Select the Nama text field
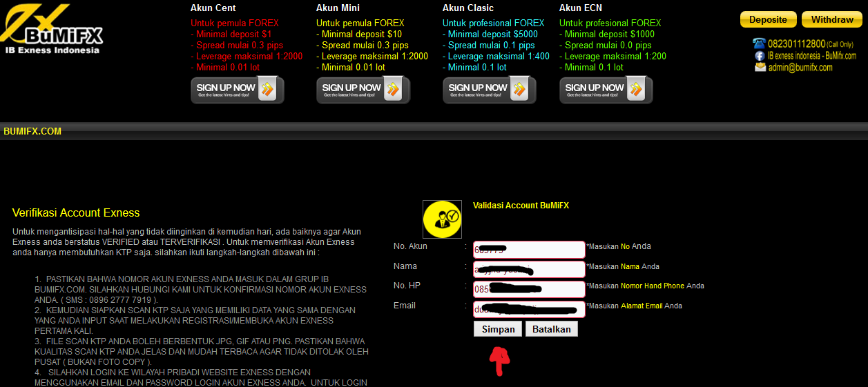The height and width of the screenshot is (387, 868). (x=529, y=269)
